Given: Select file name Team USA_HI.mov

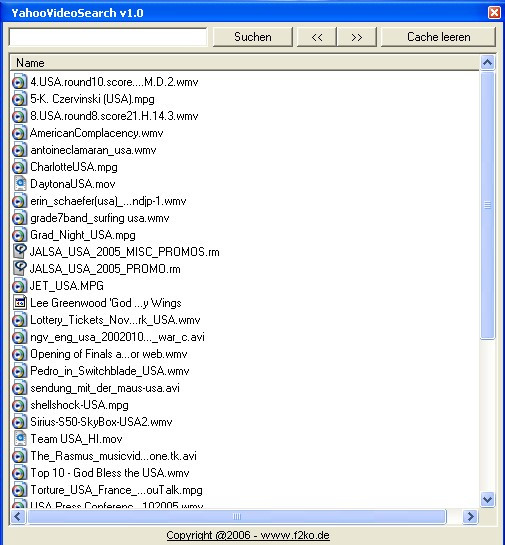Looking at the screenshot, I should coord(76,439).
